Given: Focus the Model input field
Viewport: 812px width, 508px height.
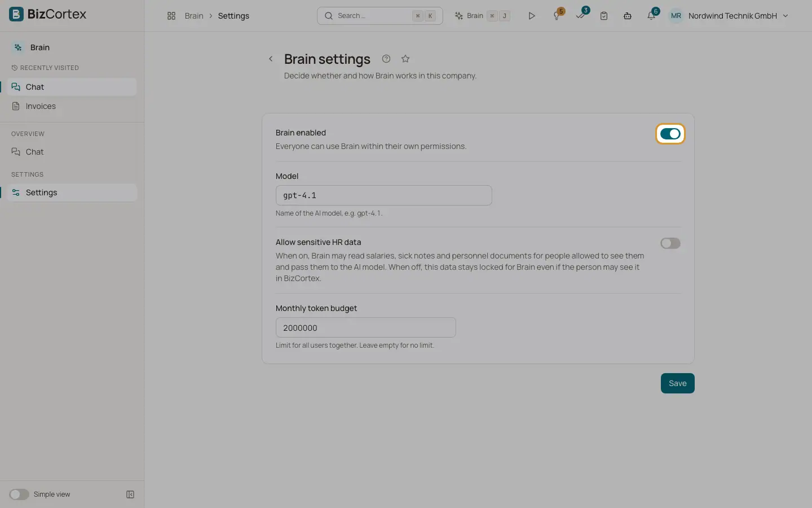Looking at the screenshot, I should tap(384, 195).
